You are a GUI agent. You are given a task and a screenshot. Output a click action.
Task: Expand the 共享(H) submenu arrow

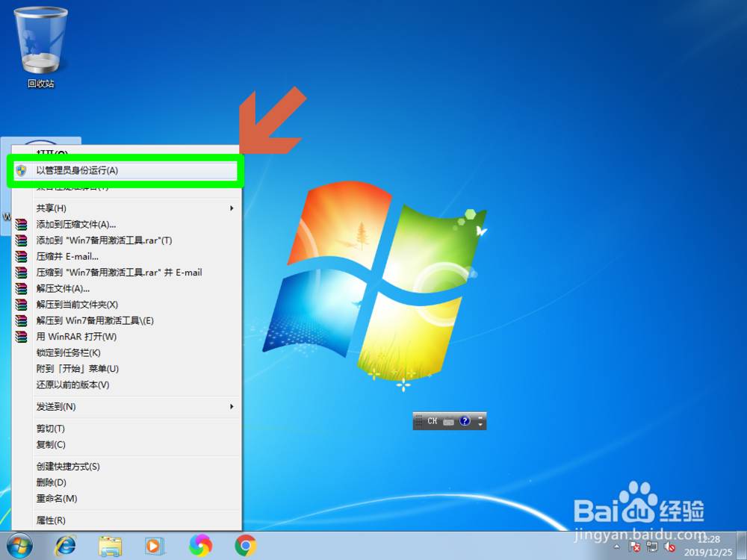232,208
